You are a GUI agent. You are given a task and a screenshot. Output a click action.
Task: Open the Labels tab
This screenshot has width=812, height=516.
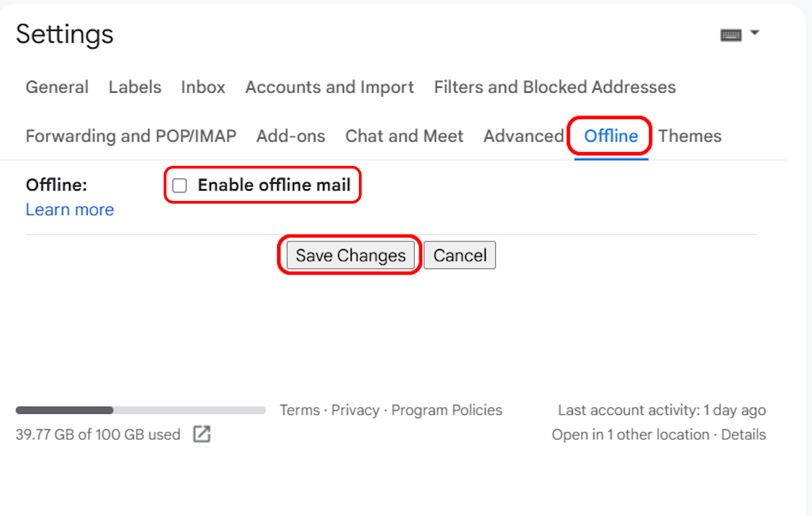(135, 87)
